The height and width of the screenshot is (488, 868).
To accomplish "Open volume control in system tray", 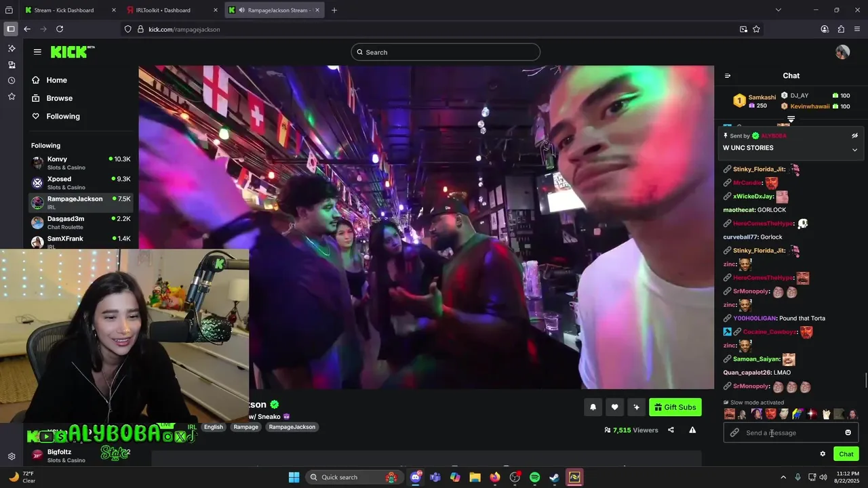I will (823, 477).
